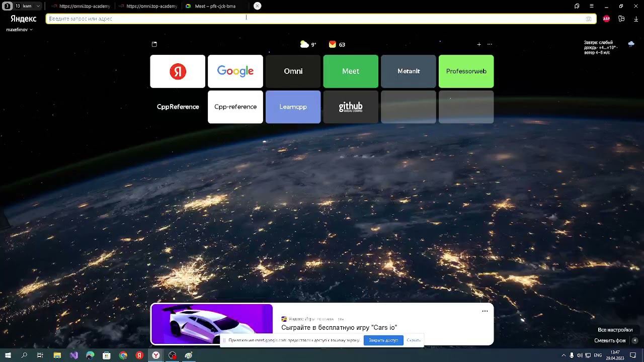Expand the maxefimov profile dropdown
Viewport: 644px width, 362px height.
19,30
